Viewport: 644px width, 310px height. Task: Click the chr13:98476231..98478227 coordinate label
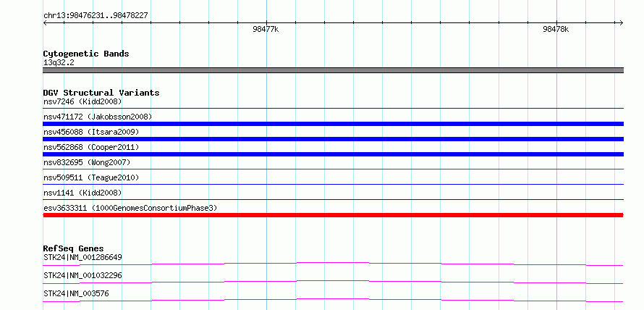(x=96, y=16)
